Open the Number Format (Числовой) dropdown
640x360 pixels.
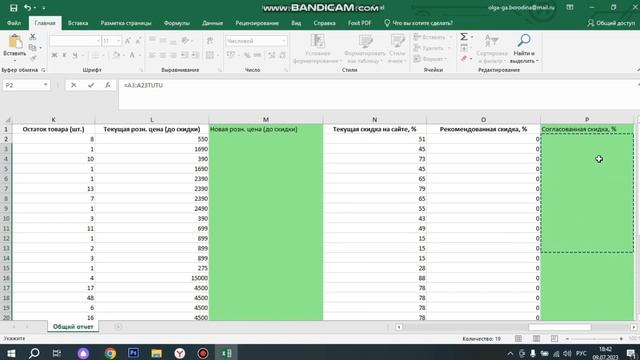pyautogui.click(x=284, y=41)
